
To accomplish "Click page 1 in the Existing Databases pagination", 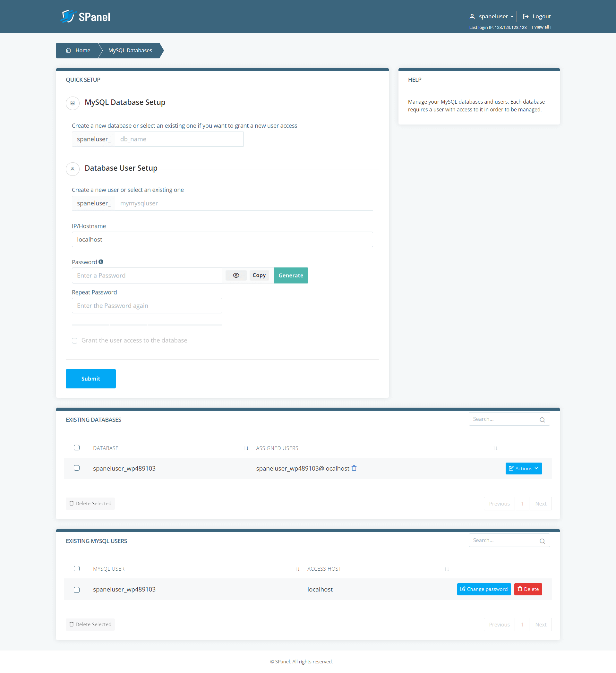I will [523, 504].
